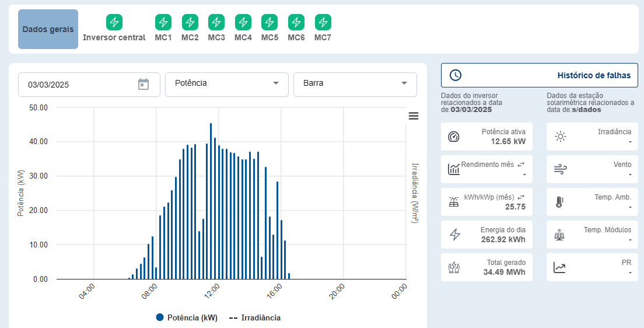
Task: Switch to Dados gerais tab
Action: [48, 29]
